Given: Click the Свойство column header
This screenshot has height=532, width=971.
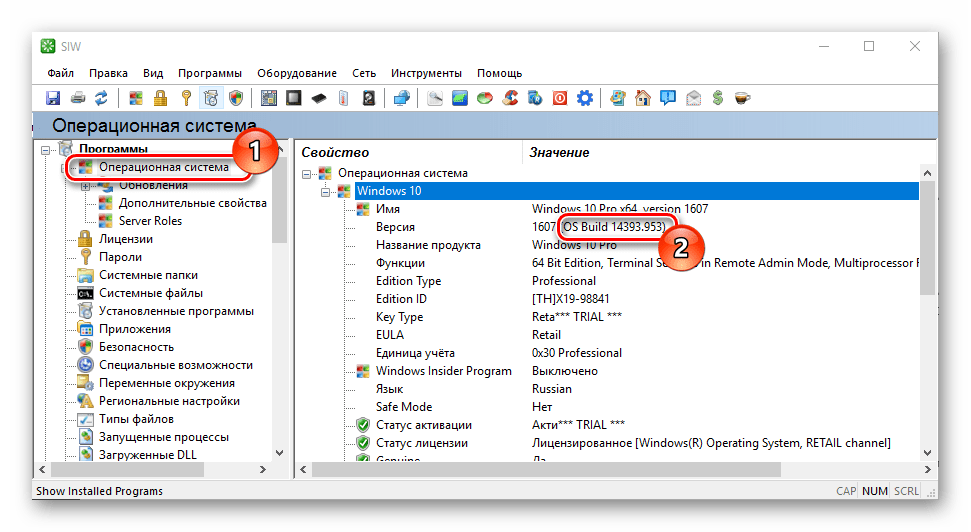Looking at the screenshot, I should (336, 152).
